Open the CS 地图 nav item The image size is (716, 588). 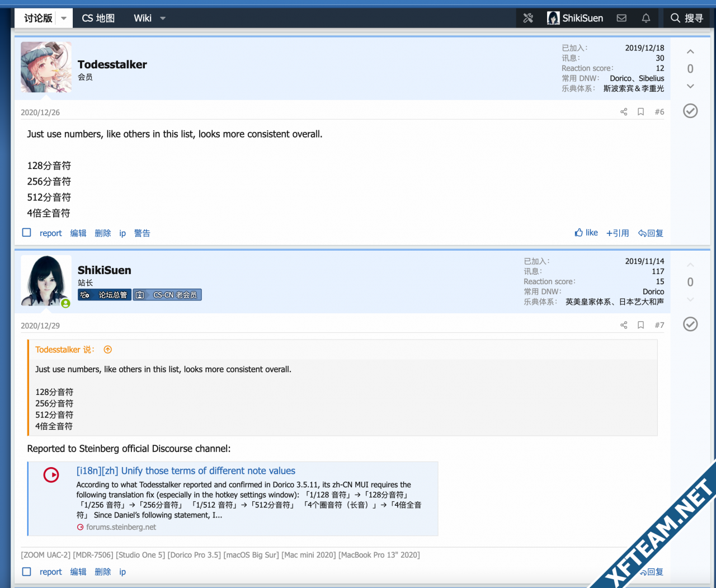coord(98,18)
